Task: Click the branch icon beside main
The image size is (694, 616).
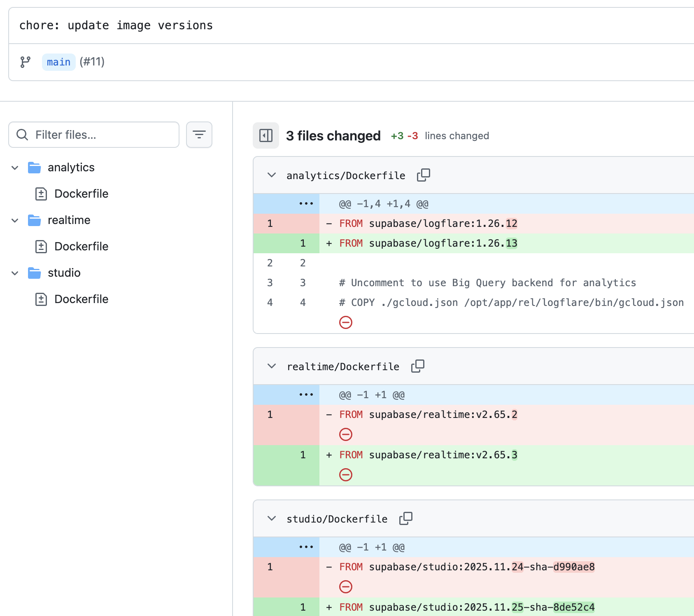Action: click(x=26, y=62)
